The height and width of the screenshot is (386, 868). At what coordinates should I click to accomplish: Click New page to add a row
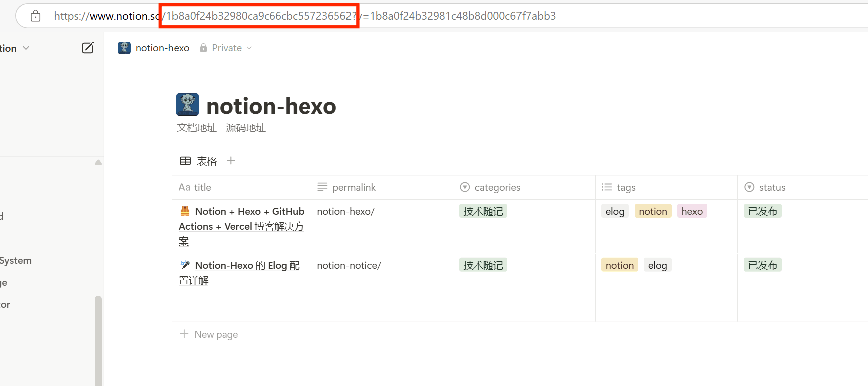pos(216,334)
